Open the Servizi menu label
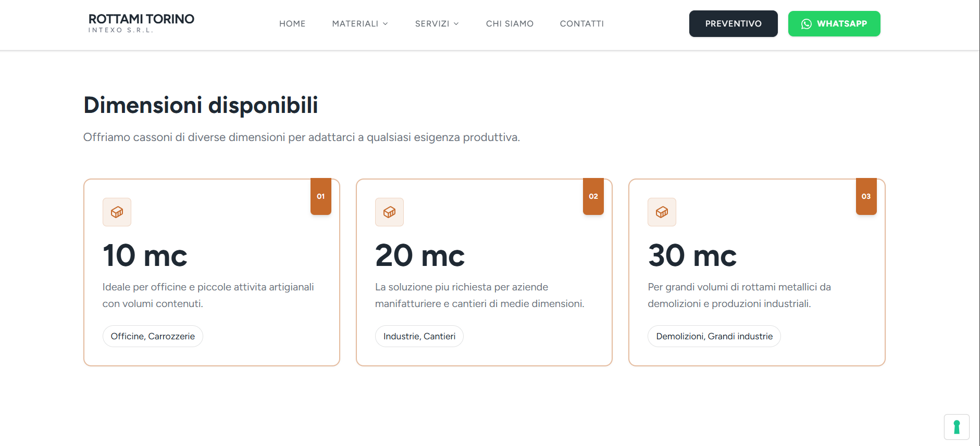The image size is (980, 446). (432, 24)
